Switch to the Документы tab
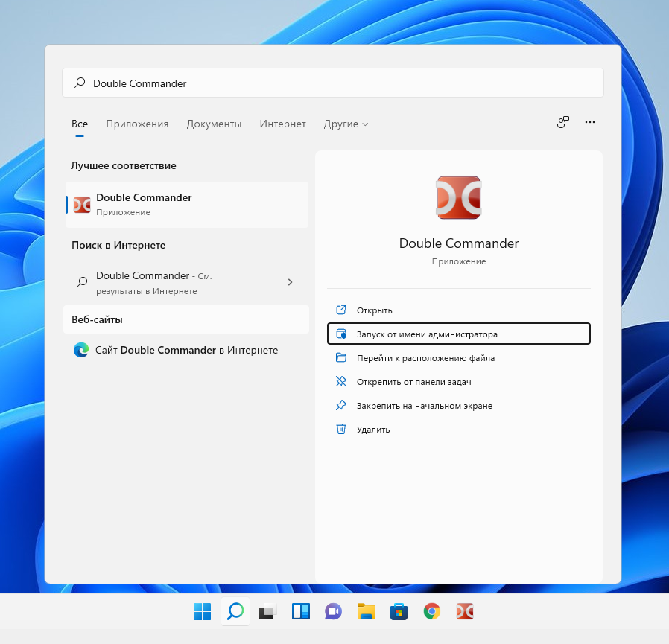 (214, 124)
